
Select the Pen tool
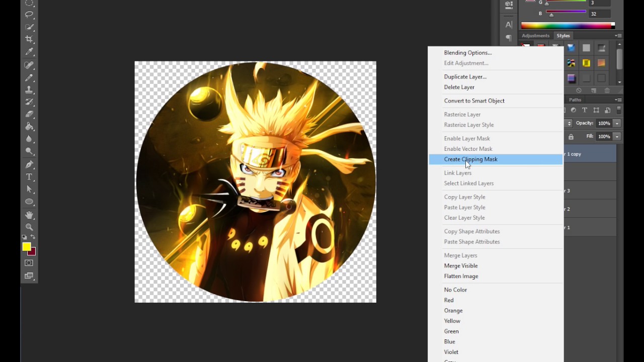29,164
